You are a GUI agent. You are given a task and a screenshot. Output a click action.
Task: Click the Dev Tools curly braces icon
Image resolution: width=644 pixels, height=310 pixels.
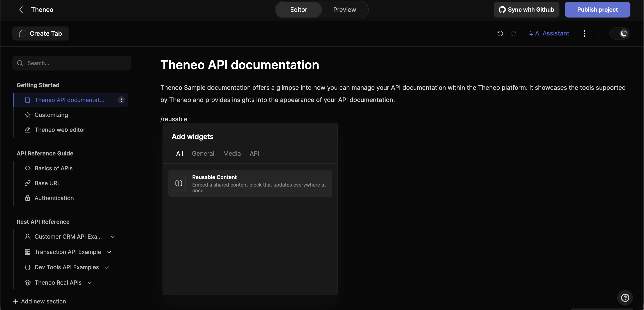tap(28, 267)
